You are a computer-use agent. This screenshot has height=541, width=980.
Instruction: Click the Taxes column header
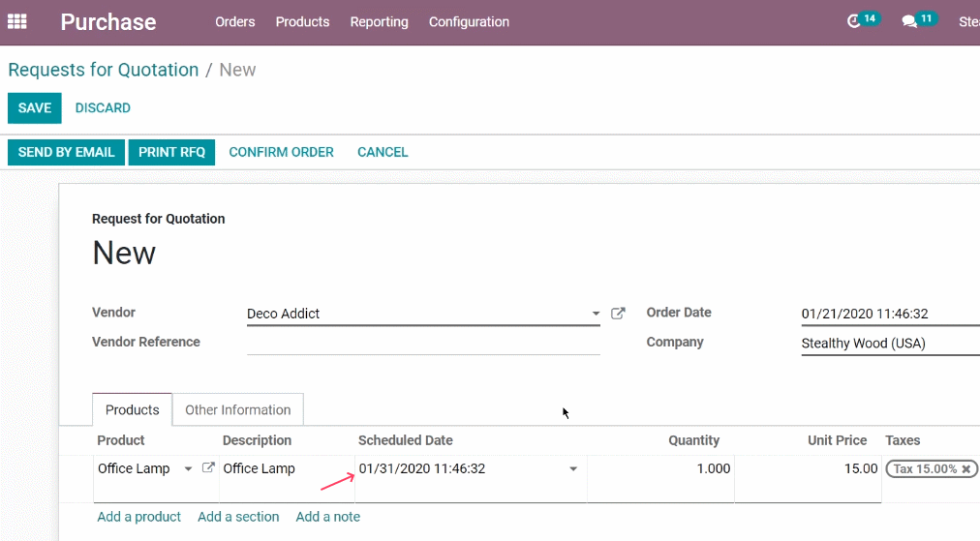coord(903,440)
